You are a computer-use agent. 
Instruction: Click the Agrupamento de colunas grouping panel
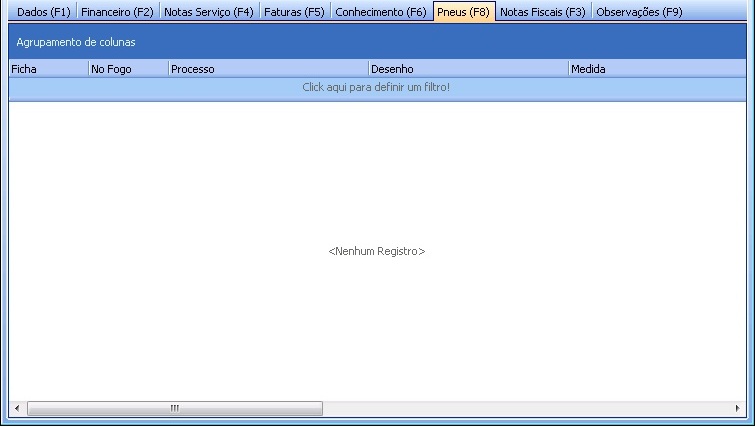pos(376,42)
